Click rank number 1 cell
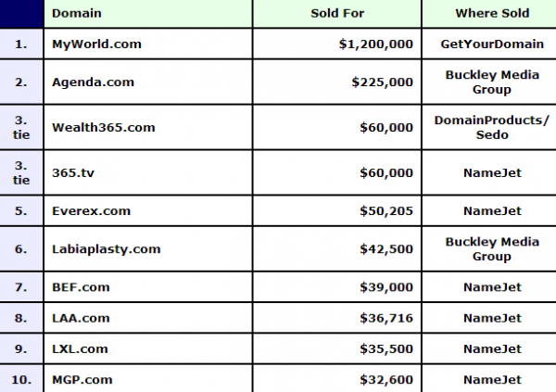Screen dimensions: 556x392 coord(21,44)
